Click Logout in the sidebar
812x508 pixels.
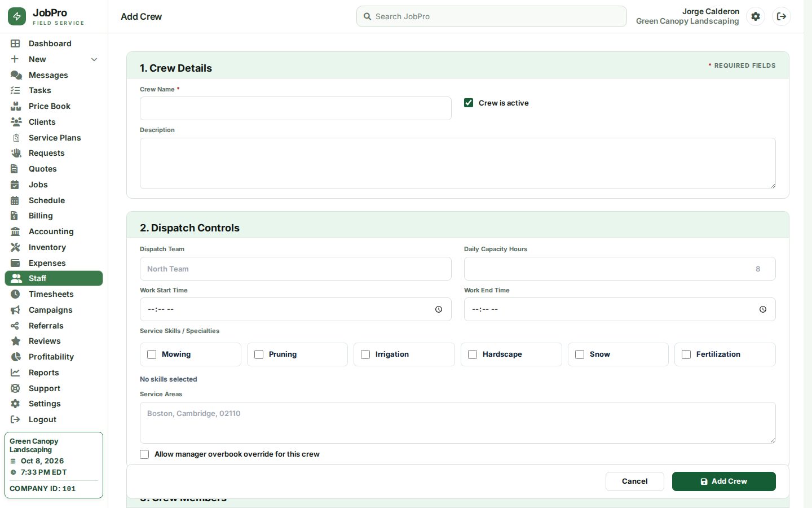(54, 419)
